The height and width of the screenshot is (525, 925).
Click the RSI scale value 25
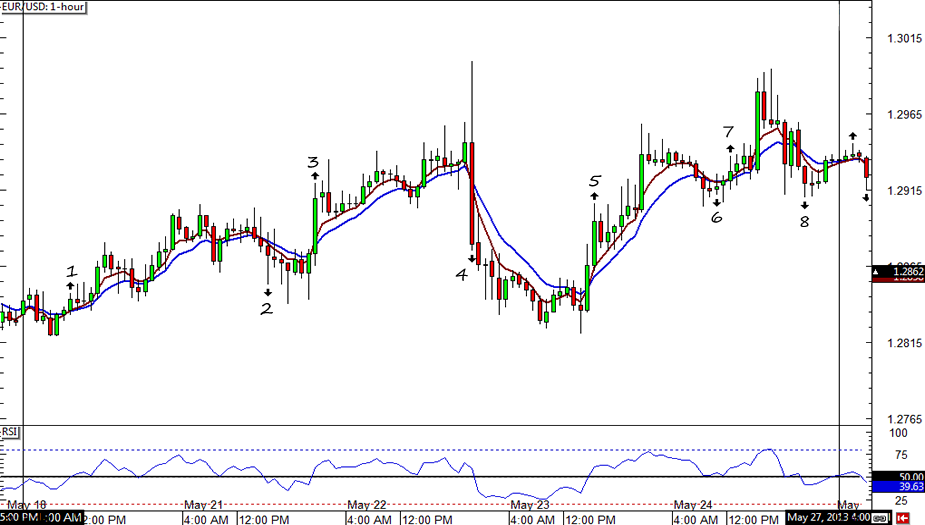(x=901, y=501)
